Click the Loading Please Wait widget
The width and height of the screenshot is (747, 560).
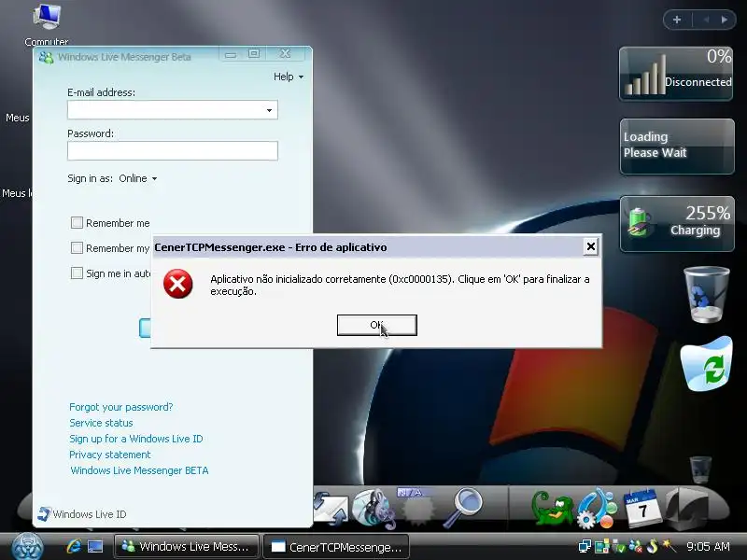coord(677,147)
